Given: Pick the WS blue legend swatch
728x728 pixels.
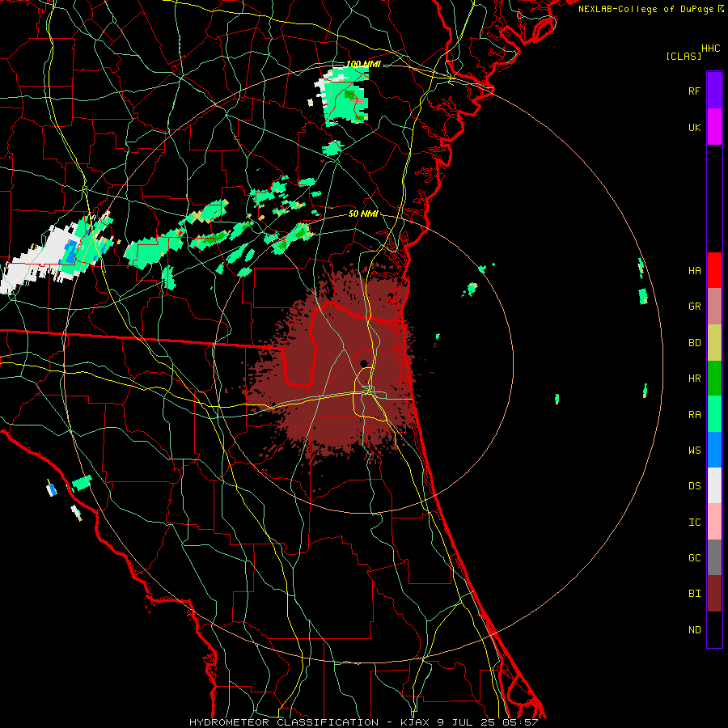Looking at the screenshot, I should tap(714, 450).
